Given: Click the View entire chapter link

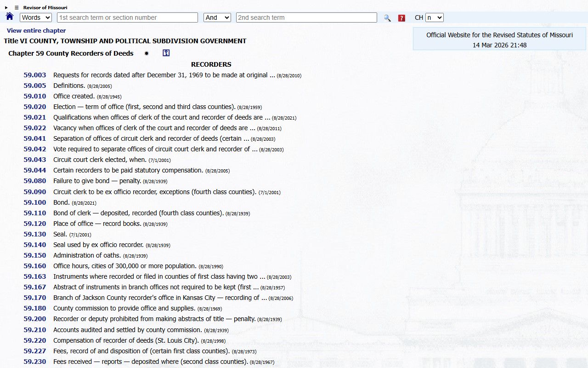Looking at the screenshot, I should (x=36, y=30).
